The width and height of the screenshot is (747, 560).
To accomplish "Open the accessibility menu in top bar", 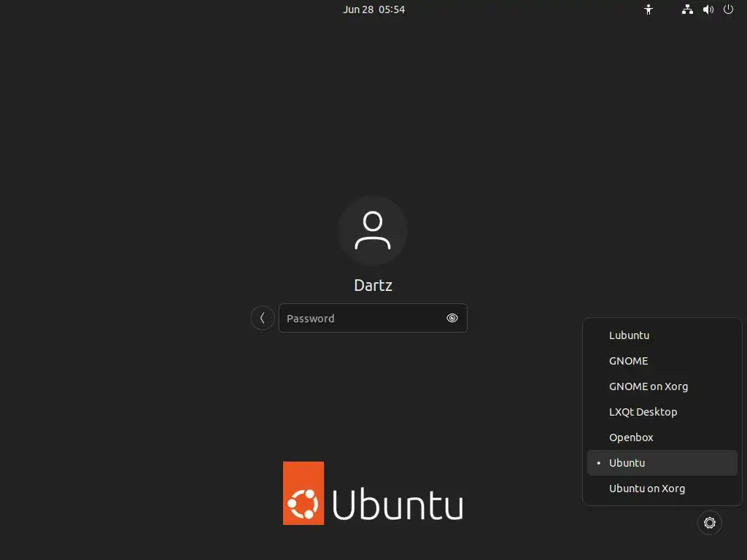I will (x=649, y=9).
